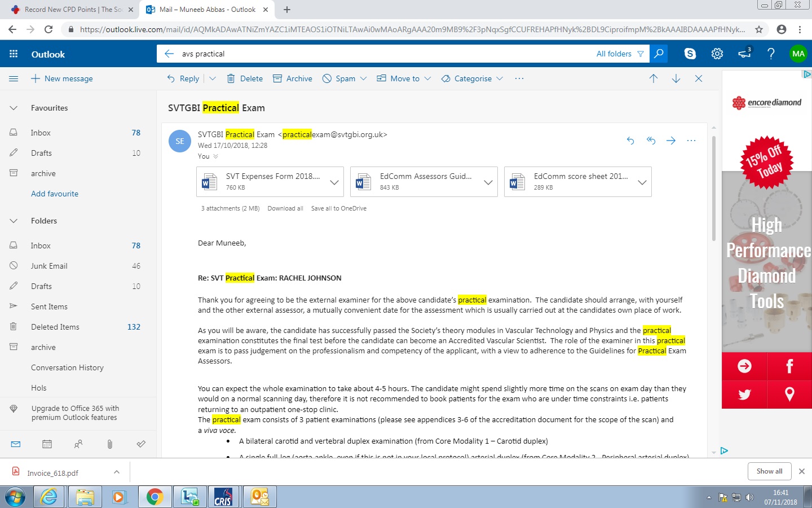The height and width of the screenshot is (508, 812).
Task: Click the Forward arrow on the email
Action: coord(670,141)
